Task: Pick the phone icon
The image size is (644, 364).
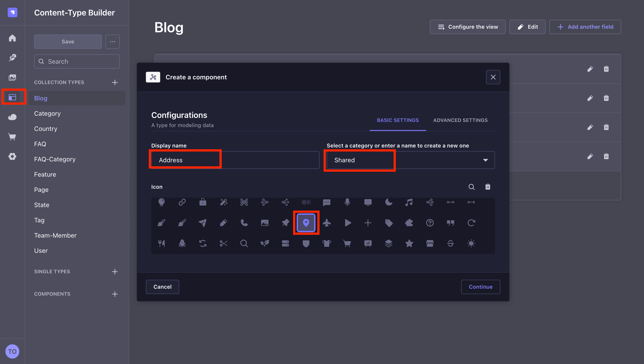Action: (x=244, y=223)
